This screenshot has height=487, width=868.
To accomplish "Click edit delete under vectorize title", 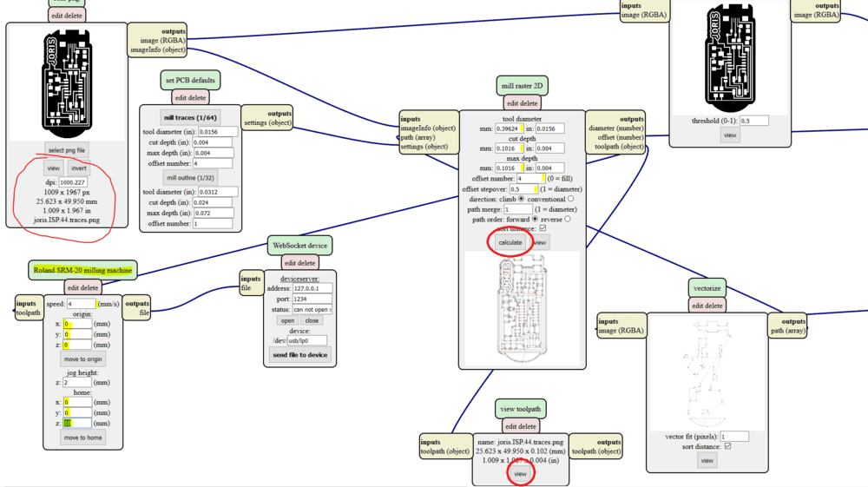I will pyautogui.click(x=707, y=306).
